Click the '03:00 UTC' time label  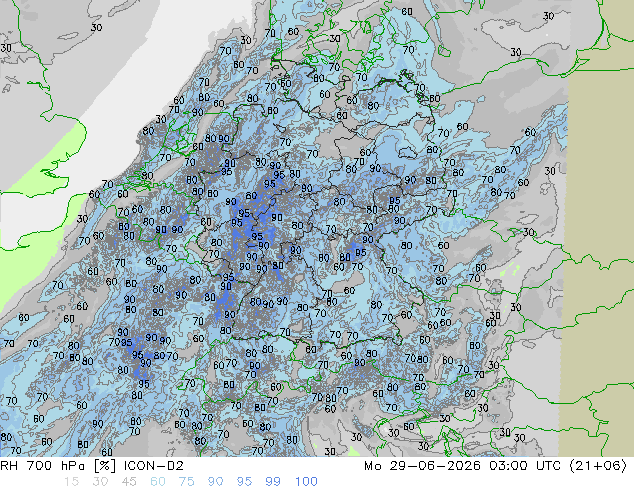pos(525,466)
